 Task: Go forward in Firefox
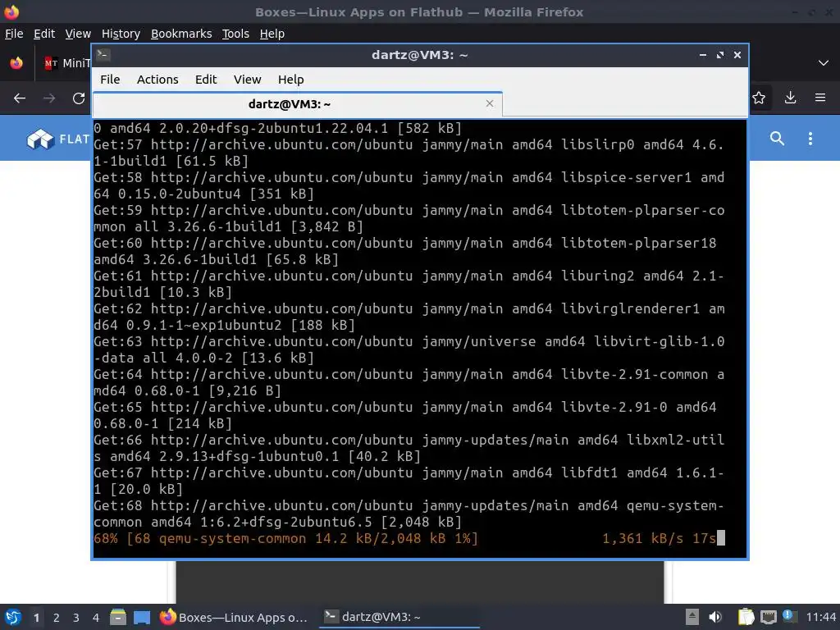[48, 98]
